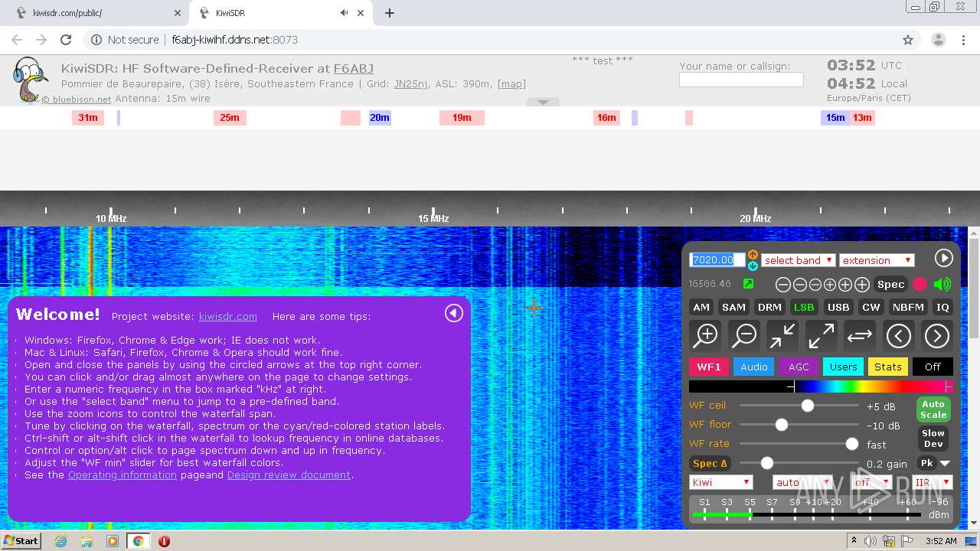Open the select band dropdown
The width and height of the screenshot is (980, 551).
[x=798, y=260]
